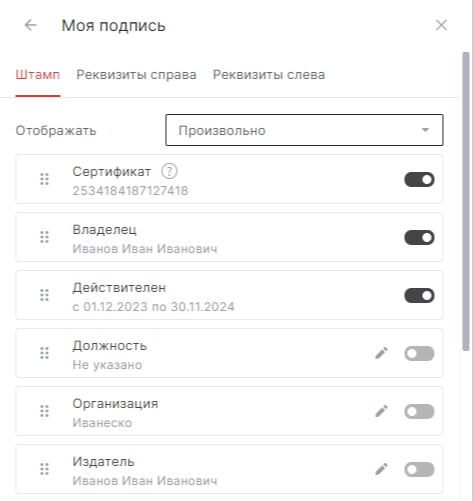Edit Должность with the pencil icon
473x501 pixels.
click(x=381, y=353)
